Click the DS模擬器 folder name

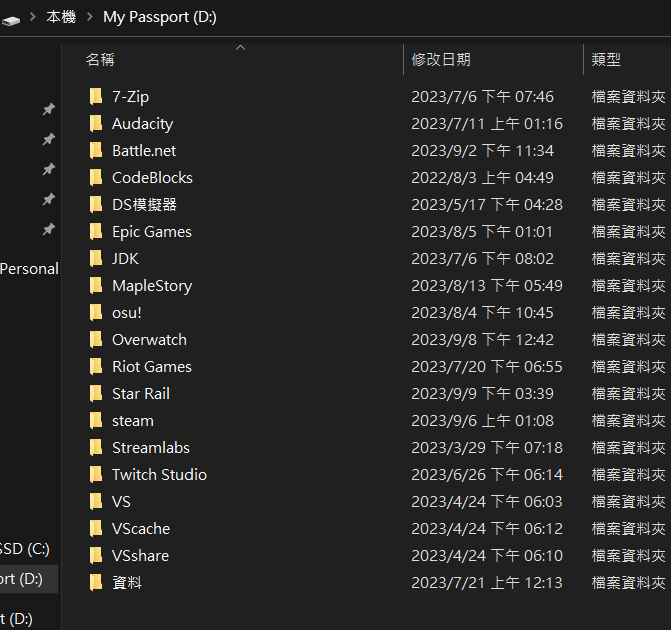point(144,205)
